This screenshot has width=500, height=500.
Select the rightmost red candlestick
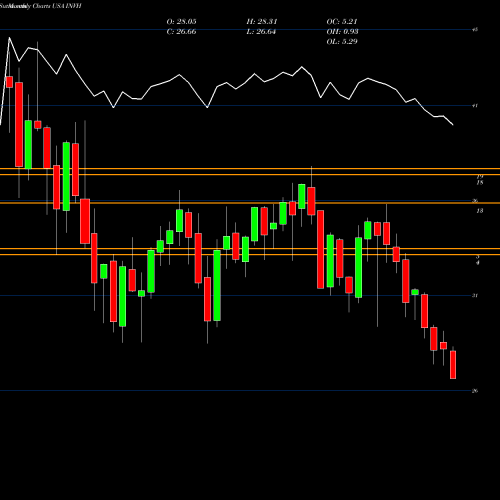453,365
